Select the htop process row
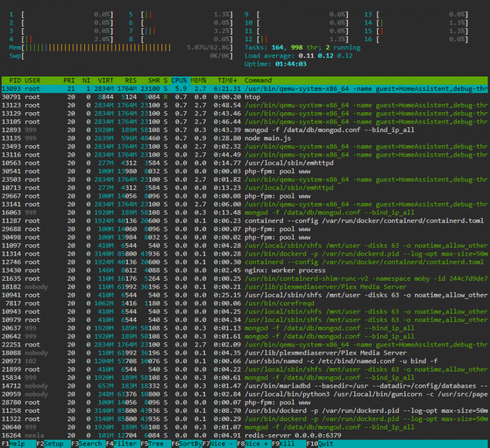 click(x=244, y=97)
